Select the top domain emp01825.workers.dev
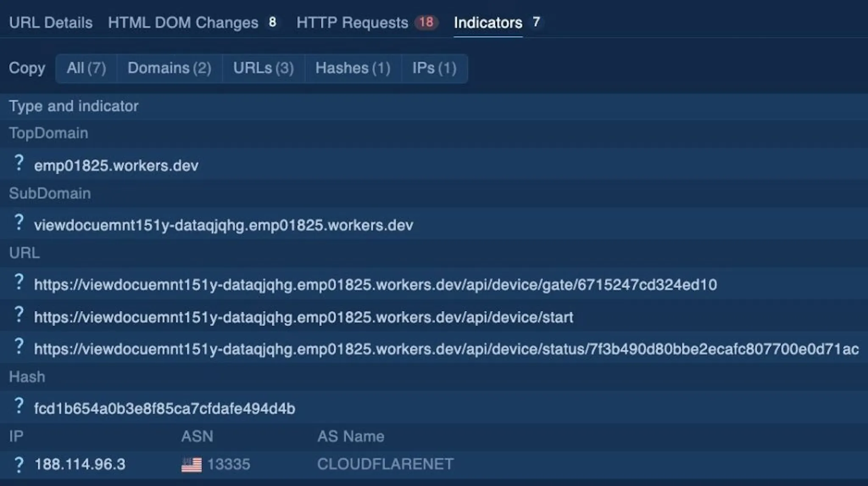Screen dimensions: 868x486 click(116, 165)
